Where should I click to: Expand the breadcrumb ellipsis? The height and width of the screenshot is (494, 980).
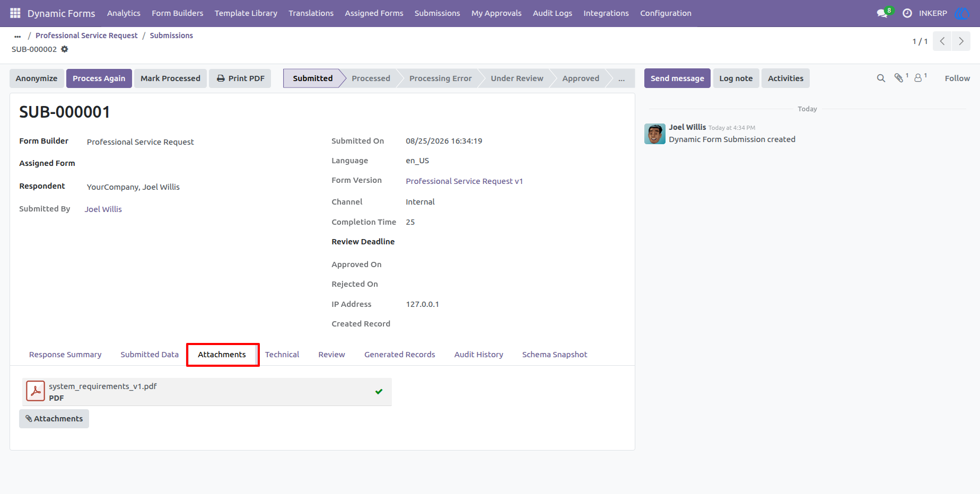(x=17, y=36)
